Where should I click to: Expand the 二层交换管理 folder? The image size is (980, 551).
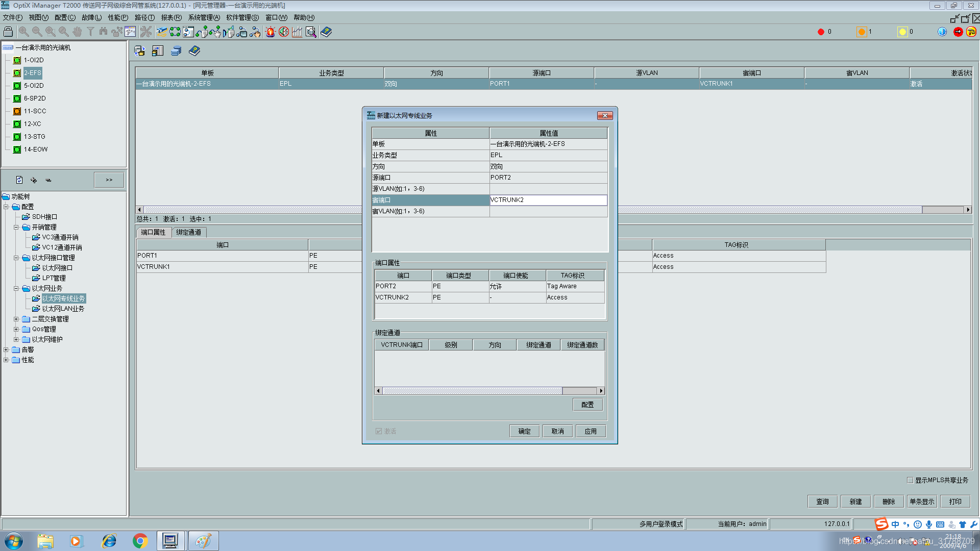[x=16, y=319]
